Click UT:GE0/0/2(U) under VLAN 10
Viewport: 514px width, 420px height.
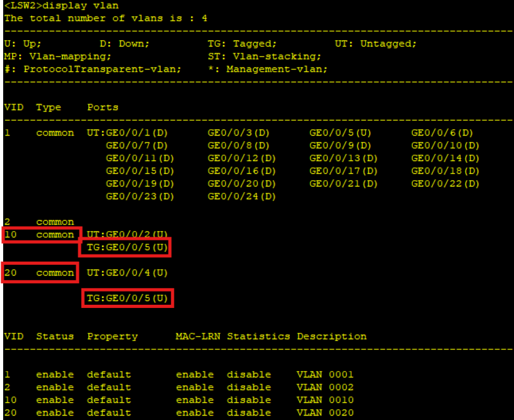click(127, 234)
